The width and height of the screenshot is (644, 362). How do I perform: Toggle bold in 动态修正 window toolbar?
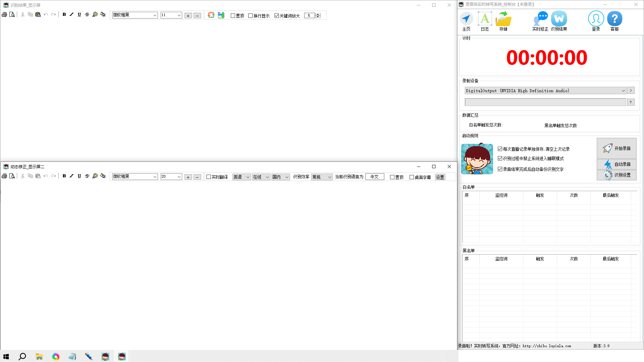coord(64,176)
